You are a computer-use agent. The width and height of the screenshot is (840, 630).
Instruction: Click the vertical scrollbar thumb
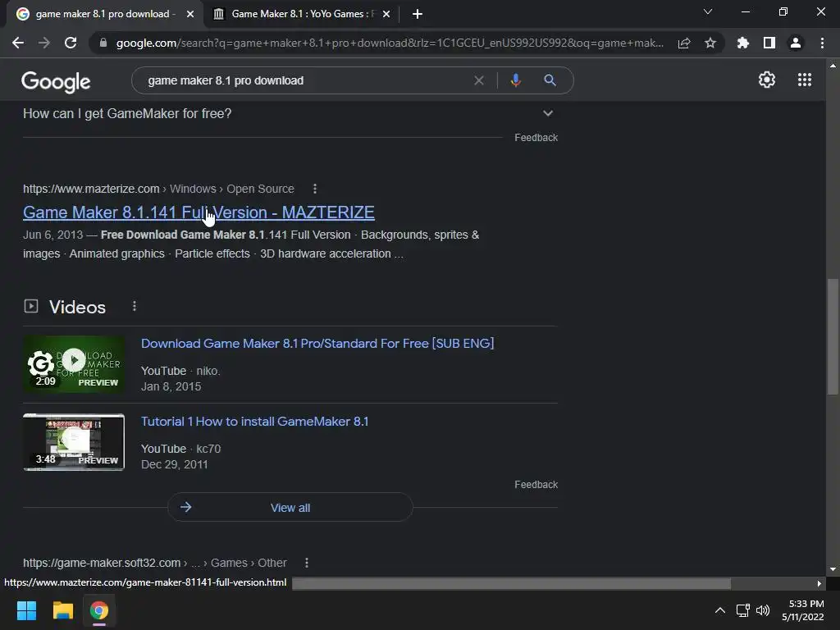pos(833,336)
